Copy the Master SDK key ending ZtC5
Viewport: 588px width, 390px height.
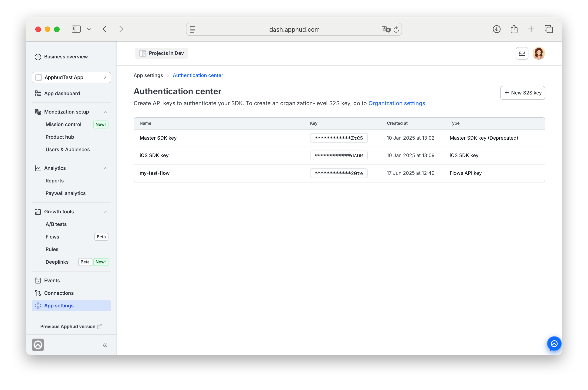(x=339, y=138)
